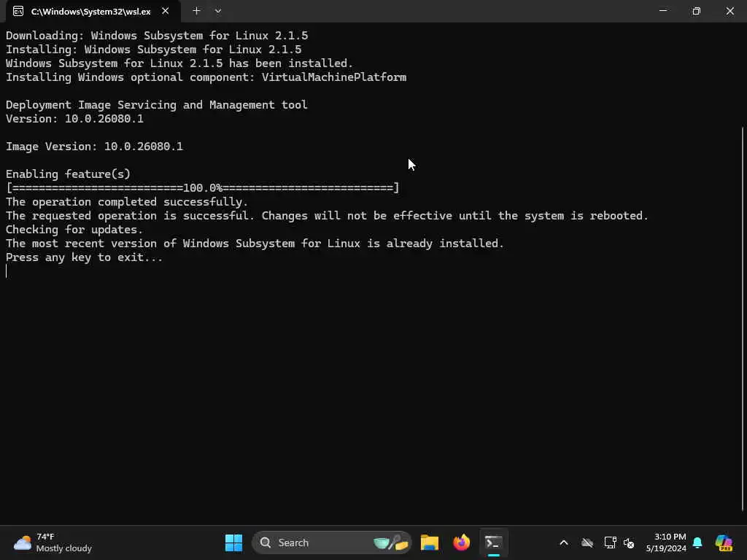Launch Firefox from the taskbar

461,542
